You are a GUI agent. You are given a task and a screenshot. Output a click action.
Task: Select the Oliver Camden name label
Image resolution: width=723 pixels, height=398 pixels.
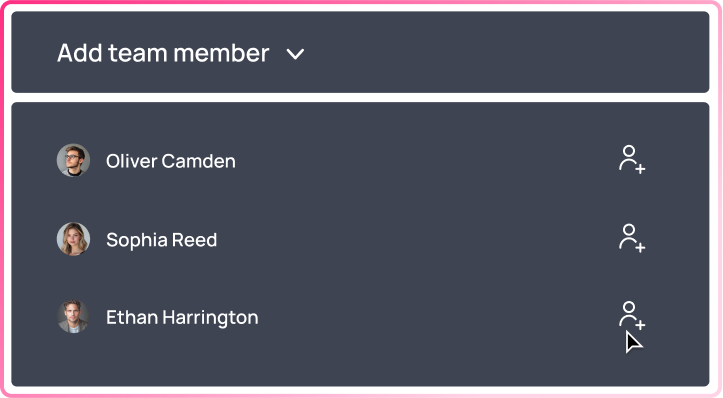click(x=171, y=161)
